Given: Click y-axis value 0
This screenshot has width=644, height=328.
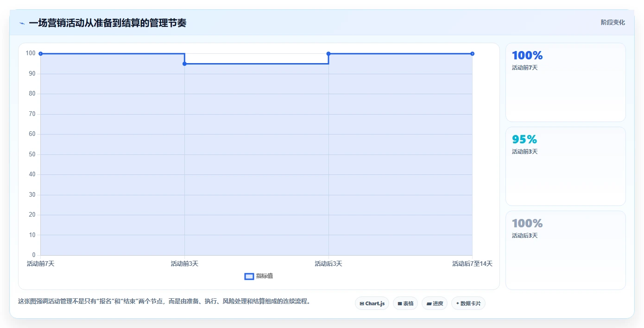Looking at the screenshot, I should (x=34, y=255).
